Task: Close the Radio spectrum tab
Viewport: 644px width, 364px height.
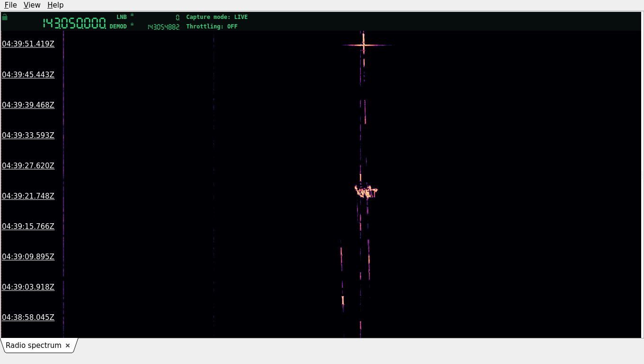Action: (68, 346)
